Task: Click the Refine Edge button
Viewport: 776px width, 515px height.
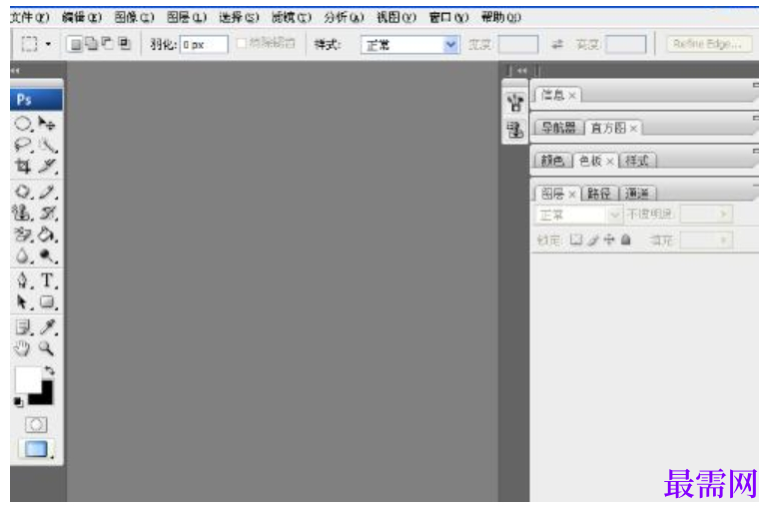Action: 708,44
